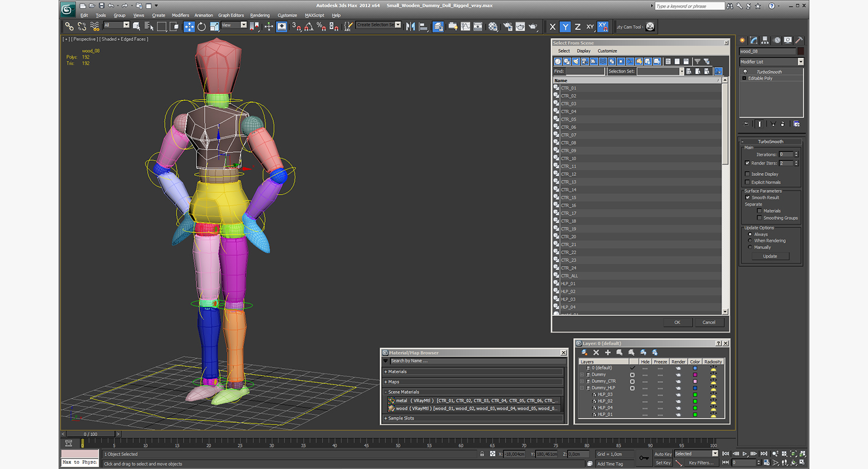The image size is (868, 469).
Task: Restrict to X axis constraint
Action: pyautogui.click(x=552, y=26)
